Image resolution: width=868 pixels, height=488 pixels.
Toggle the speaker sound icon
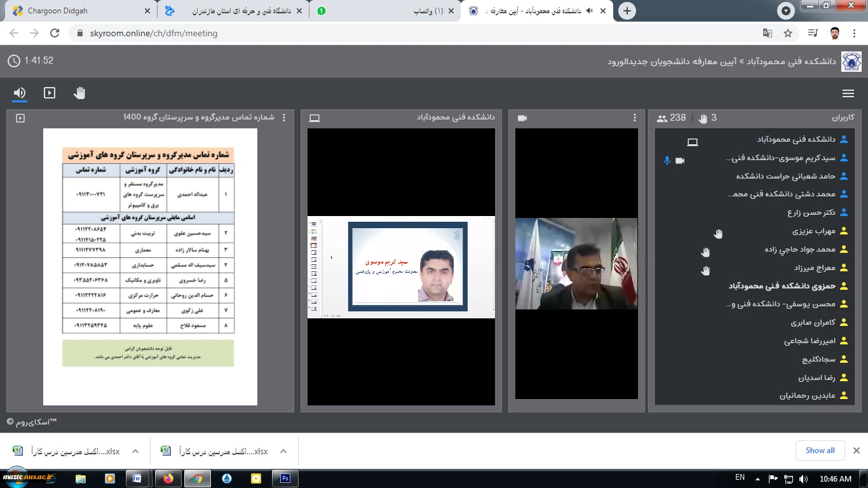tap(20, 93)
